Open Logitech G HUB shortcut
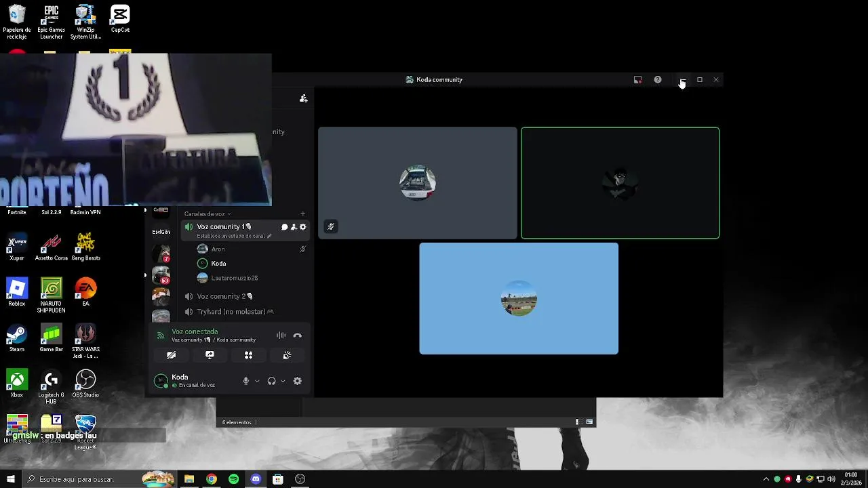The height and width of the screenshot is (488, 868). [52, 387]
